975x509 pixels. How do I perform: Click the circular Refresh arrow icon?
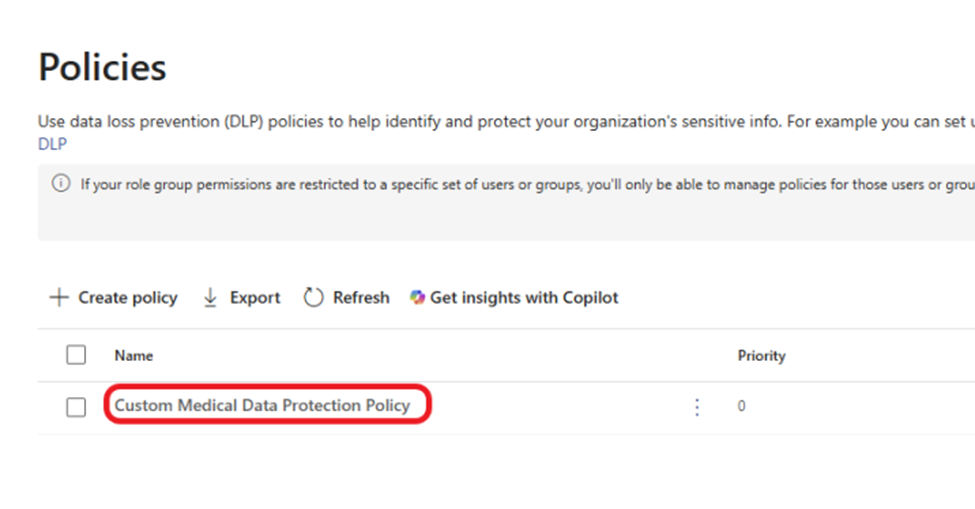[x=313, y=298]
